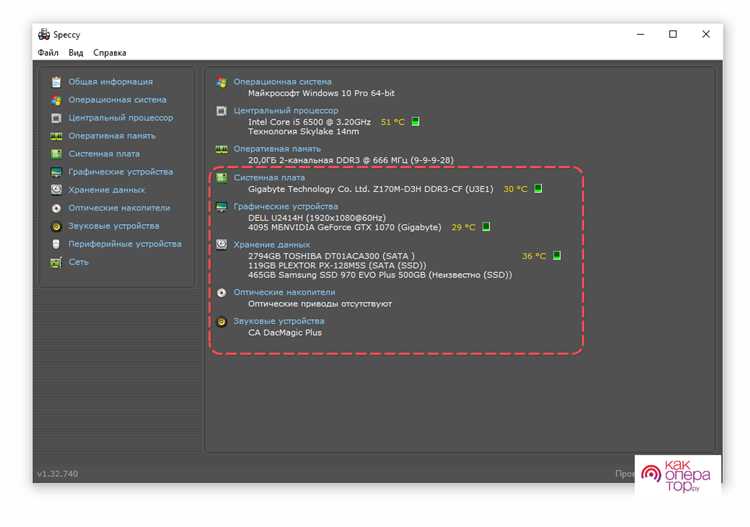The width and height of the screenshot is (750, 527).
Task: Click the Хранение данных sidebar icon
Action: pos(56,190)
